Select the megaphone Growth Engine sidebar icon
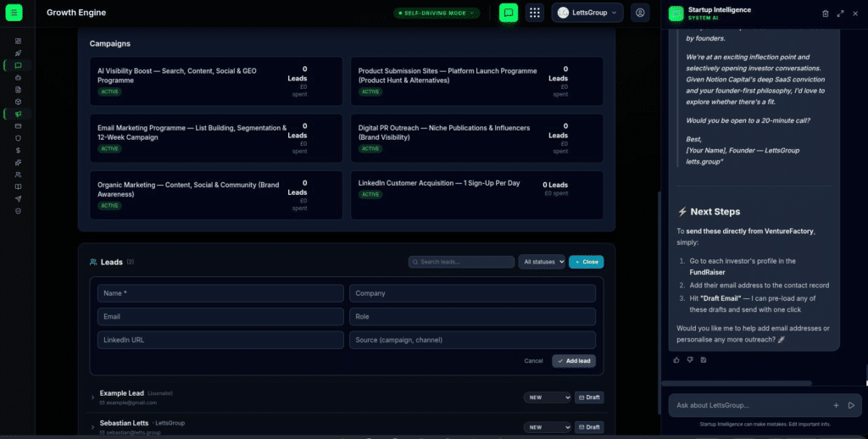The height and width of the screenshot is (439, 868). point(19,114)
